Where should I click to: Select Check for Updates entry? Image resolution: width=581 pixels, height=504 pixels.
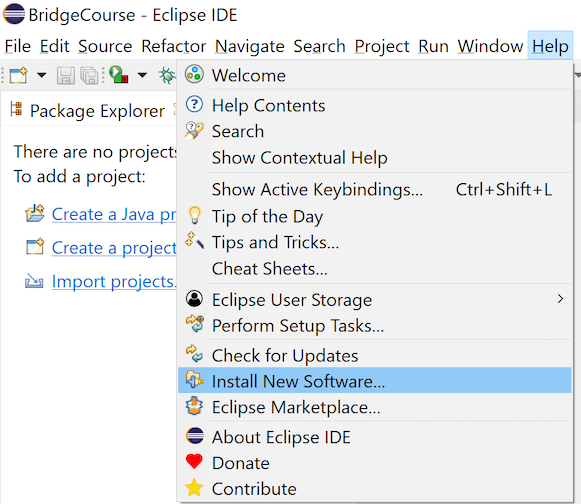(x=375, y=355)
